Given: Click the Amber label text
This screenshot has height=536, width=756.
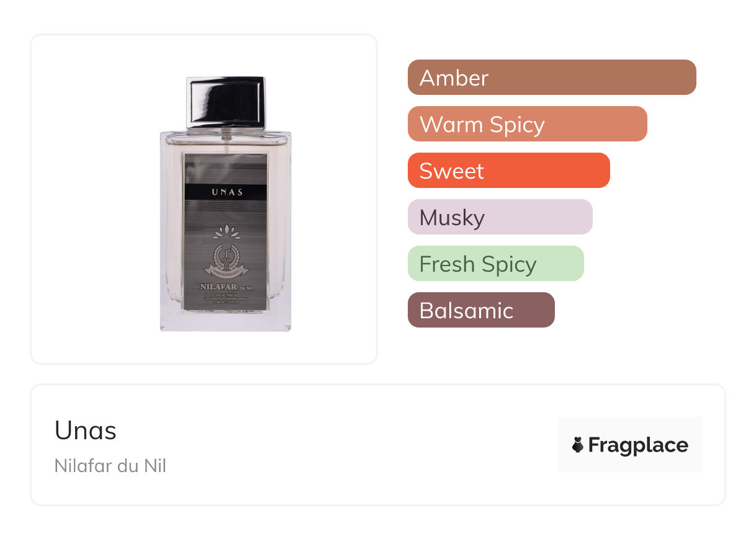Looking at the screenshot, I should point(454,78).
